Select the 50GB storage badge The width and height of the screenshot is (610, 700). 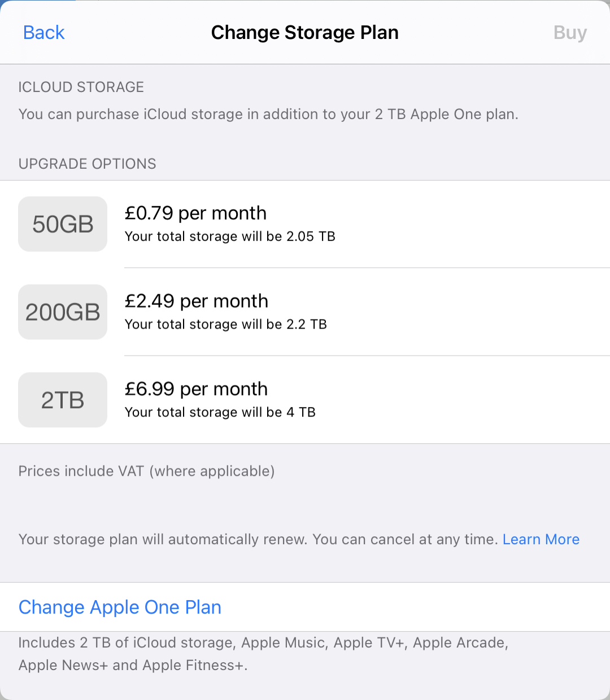pos(63,224)
